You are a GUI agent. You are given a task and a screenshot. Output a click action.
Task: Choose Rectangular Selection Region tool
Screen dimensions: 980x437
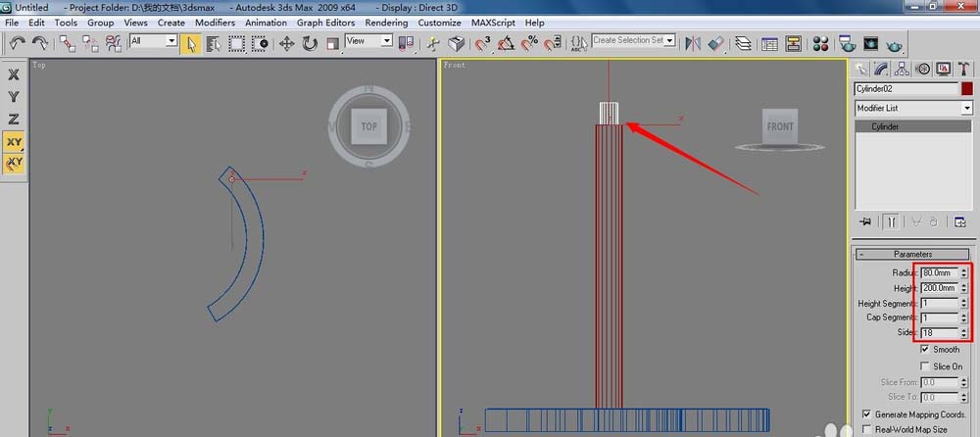[237, 43]
